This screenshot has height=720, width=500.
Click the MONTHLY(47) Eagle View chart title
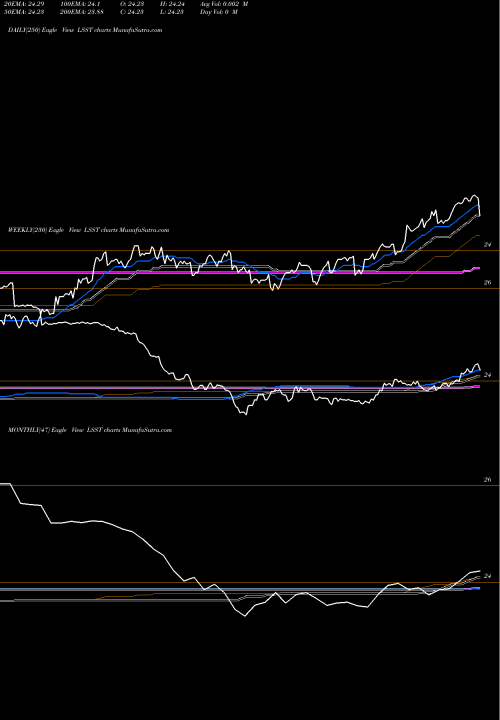[90, 430]
